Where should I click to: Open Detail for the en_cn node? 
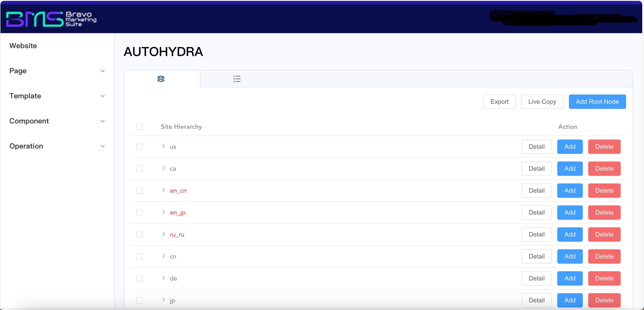tap(536, 190)
